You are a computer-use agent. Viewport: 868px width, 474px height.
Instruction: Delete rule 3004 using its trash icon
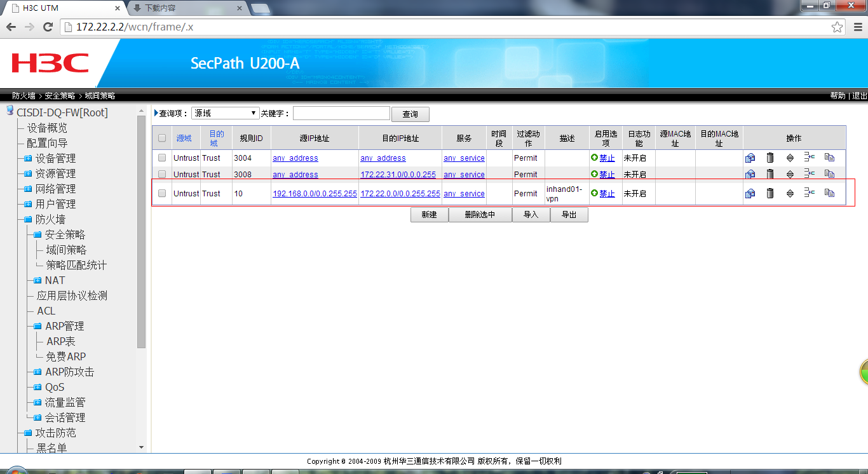point(770,158)
